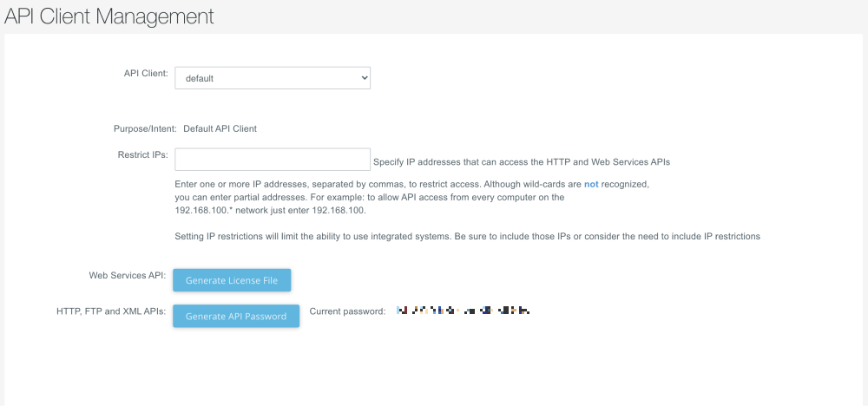Click the masked current password value

[x=463, y=310]
